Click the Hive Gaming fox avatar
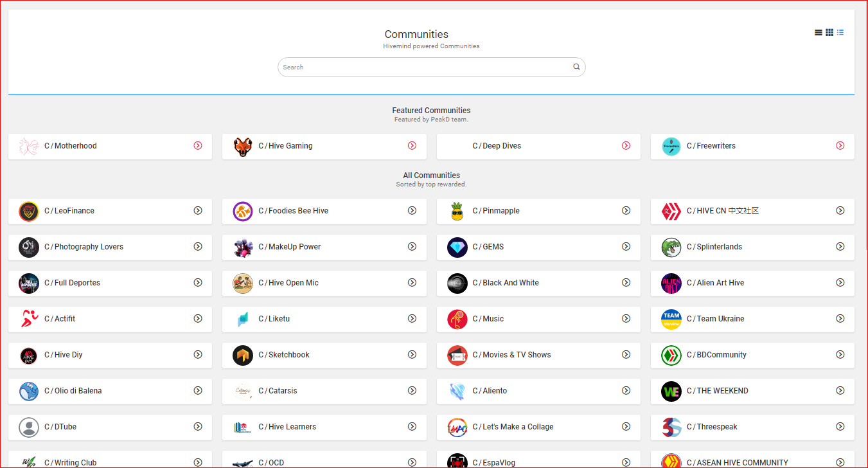The height and width of the screenshot is (468, 868). click(x=243, y=147)
